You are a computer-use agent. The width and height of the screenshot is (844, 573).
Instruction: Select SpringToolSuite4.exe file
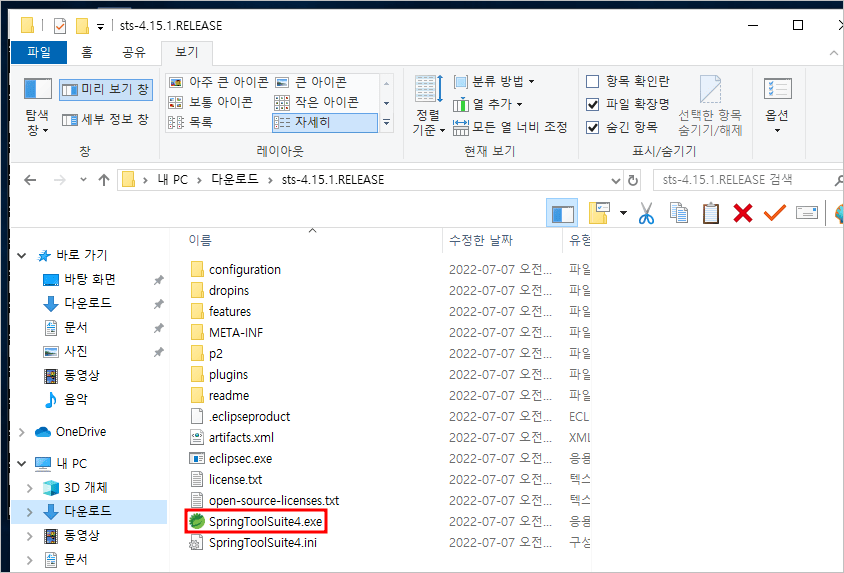coord(256,521)
